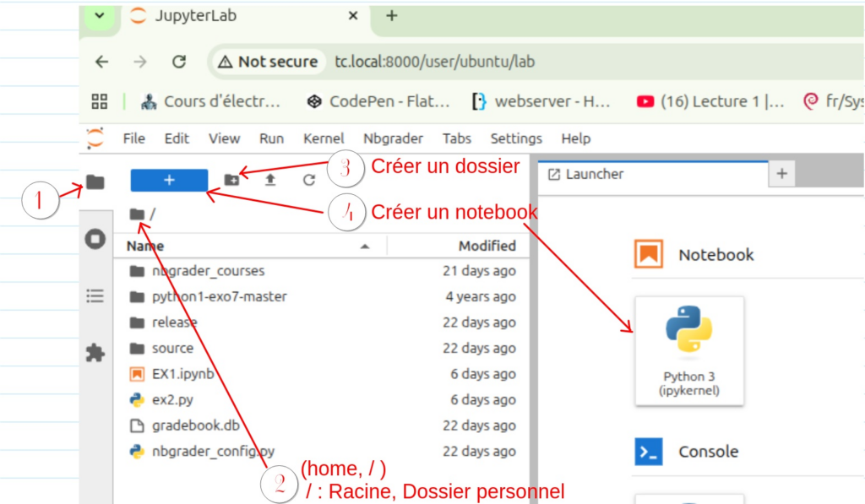Show the Table of Contents sidebar panel
The image size is (865, 504).
click(x=95, y=295)
